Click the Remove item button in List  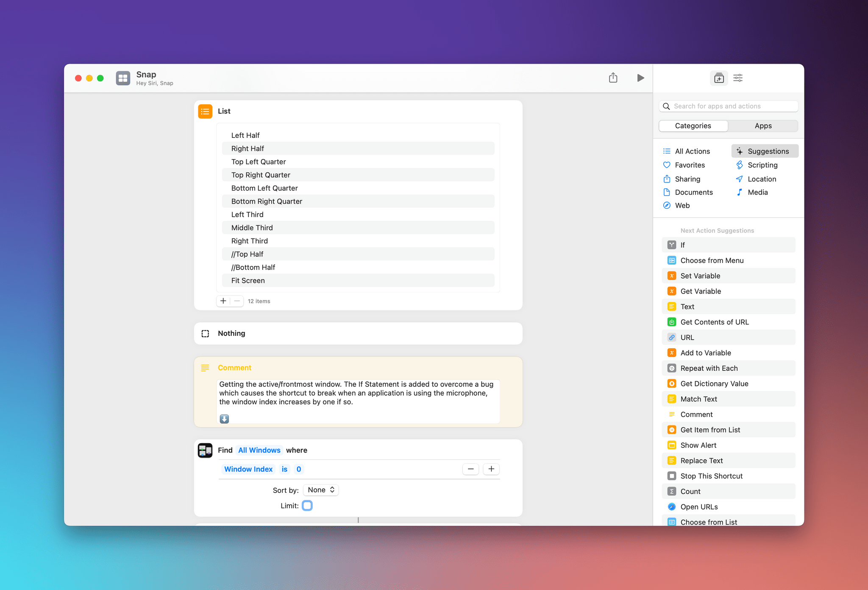(237, 300)
